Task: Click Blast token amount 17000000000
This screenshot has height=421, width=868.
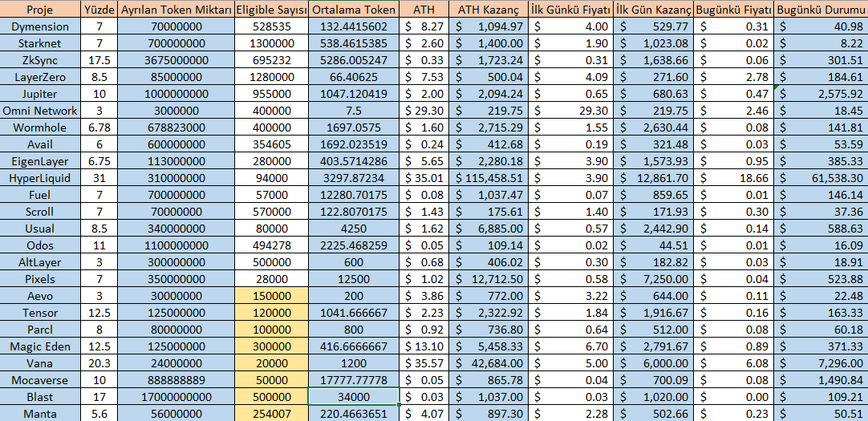Action: click(176, 397)
